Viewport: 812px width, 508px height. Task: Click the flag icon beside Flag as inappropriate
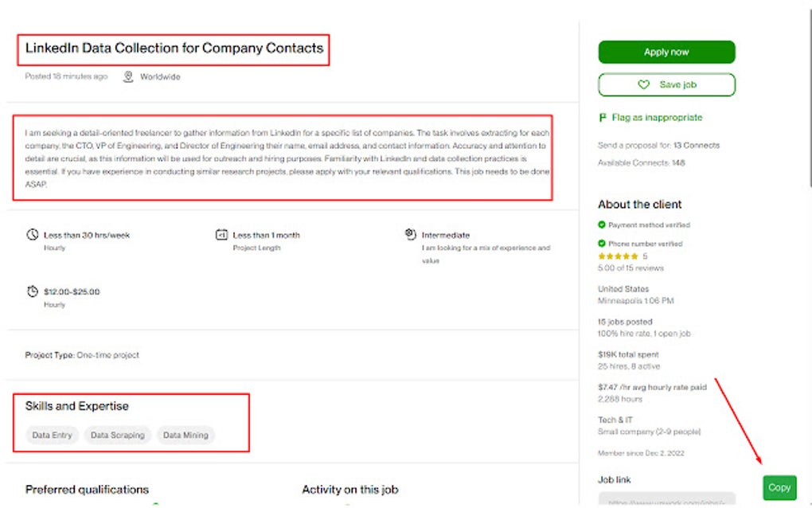point(602,116)
